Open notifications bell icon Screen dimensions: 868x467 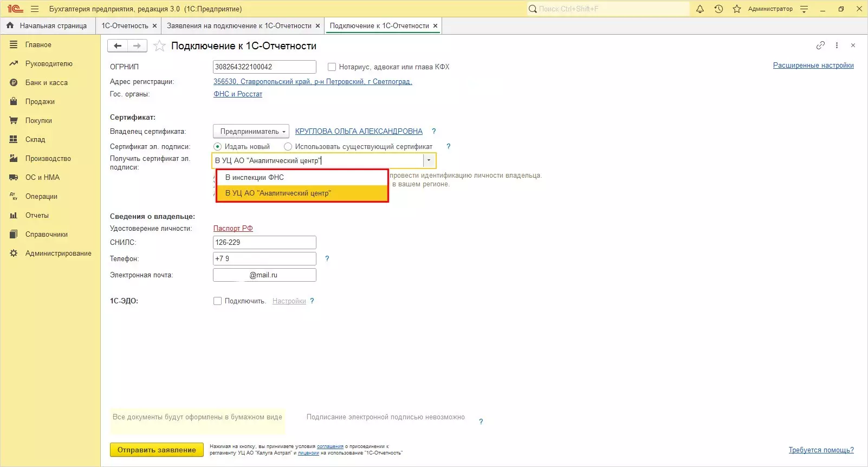[700, 9]
